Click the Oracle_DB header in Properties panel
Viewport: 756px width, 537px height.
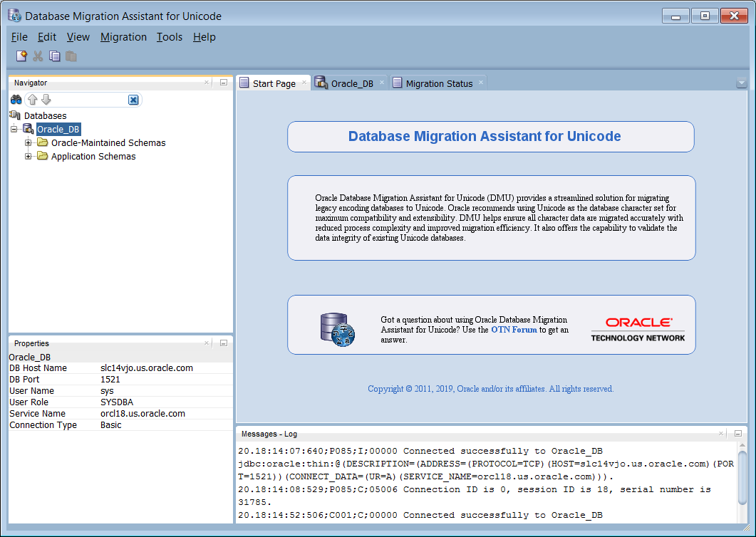(x=29, y=358)
